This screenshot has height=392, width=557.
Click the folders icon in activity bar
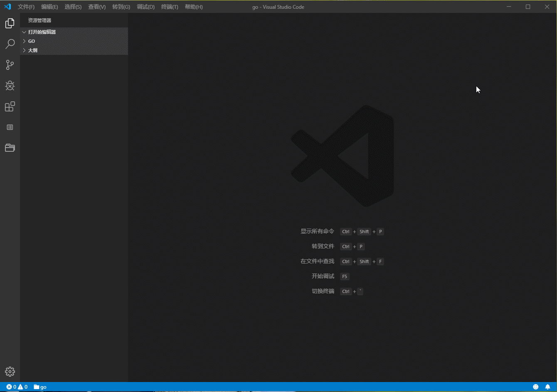(10, 148)
